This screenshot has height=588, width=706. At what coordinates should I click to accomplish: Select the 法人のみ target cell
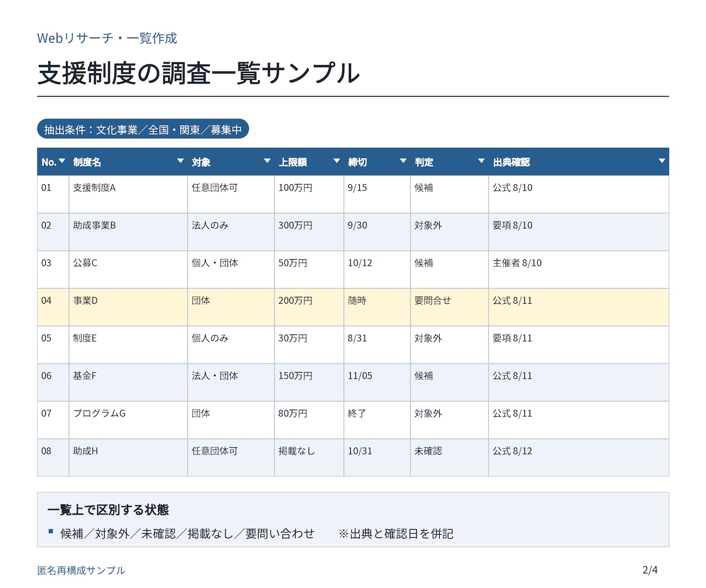click(x=231, y=231)
